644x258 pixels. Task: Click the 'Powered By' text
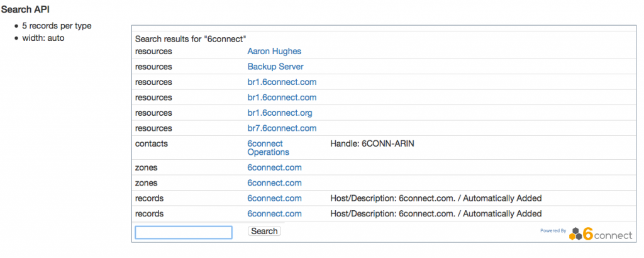553,230
